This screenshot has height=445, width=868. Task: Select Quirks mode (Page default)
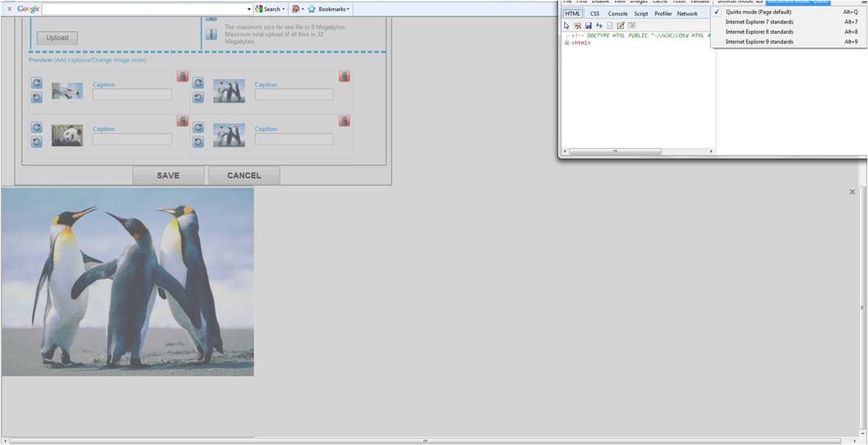click(788, 12)
